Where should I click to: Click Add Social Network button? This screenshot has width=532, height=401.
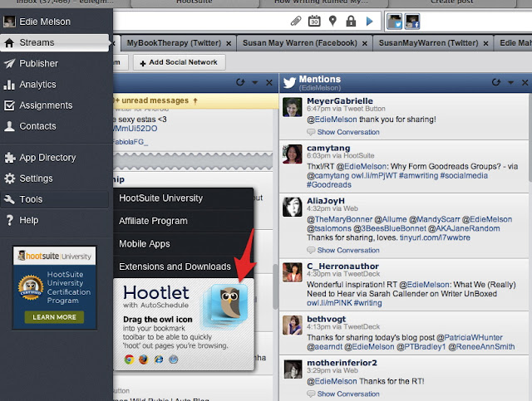(180, 62)
